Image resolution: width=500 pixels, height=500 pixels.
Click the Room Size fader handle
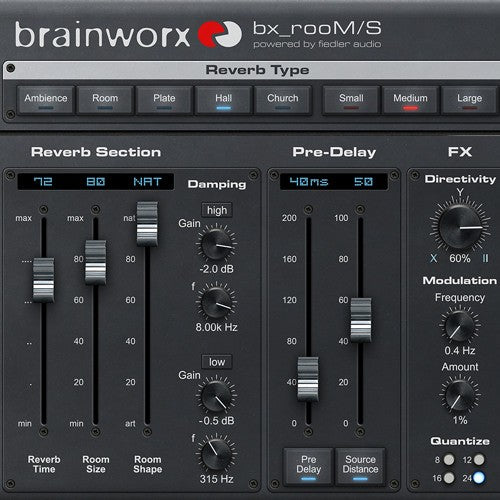95,262
